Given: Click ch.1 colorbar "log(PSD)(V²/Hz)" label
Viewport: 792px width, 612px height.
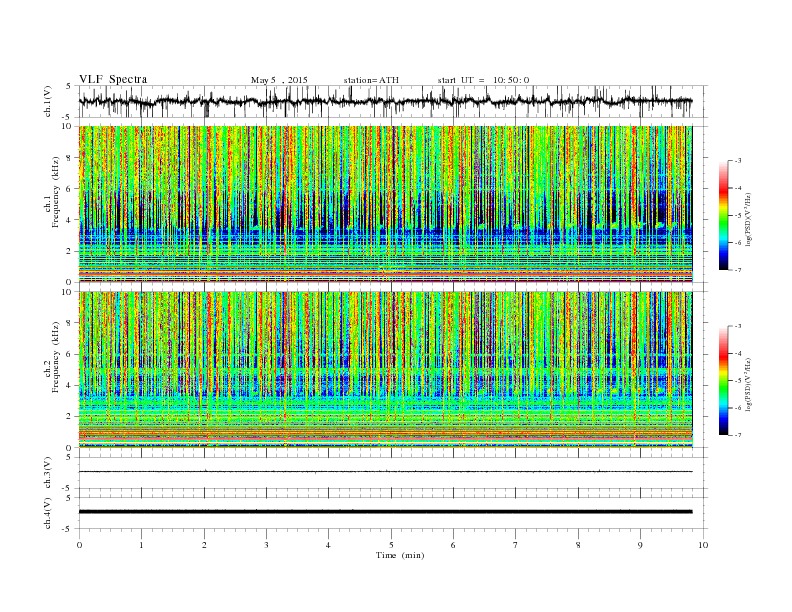Looking at the screenshot, I should [749, 219].
